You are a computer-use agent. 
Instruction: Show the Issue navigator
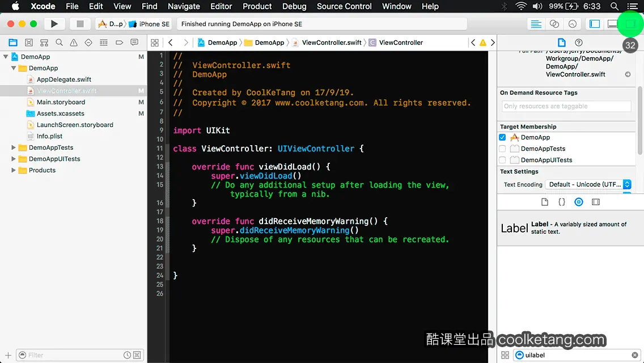click(x=74, y=43)
